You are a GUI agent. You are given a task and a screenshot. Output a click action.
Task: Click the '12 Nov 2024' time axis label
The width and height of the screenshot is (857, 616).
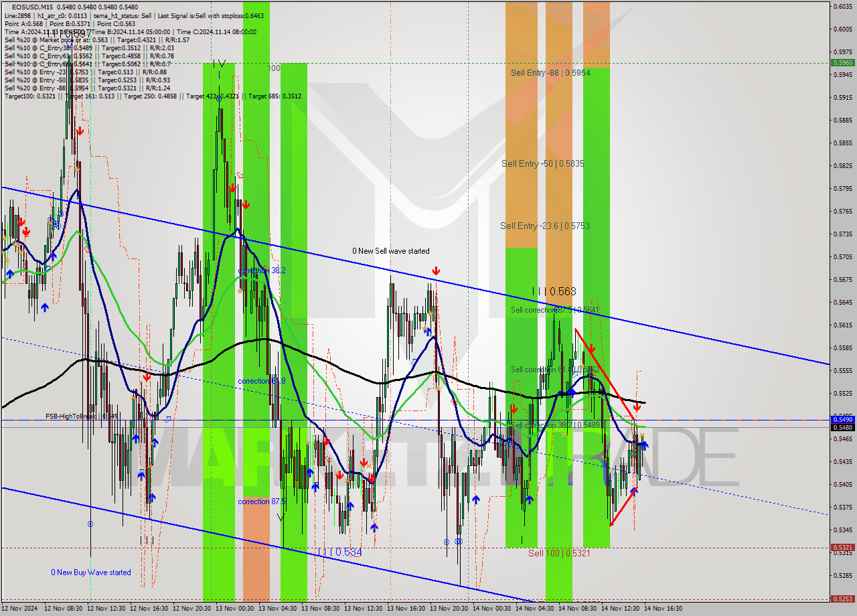[x=20, y=609]
